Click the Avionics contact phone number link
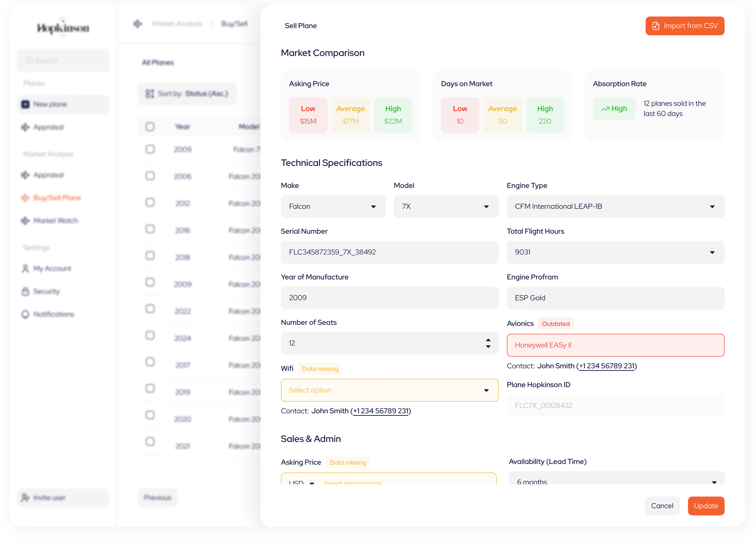The width and height of the screenshot is (756, 552). click(x=606, y=366)
